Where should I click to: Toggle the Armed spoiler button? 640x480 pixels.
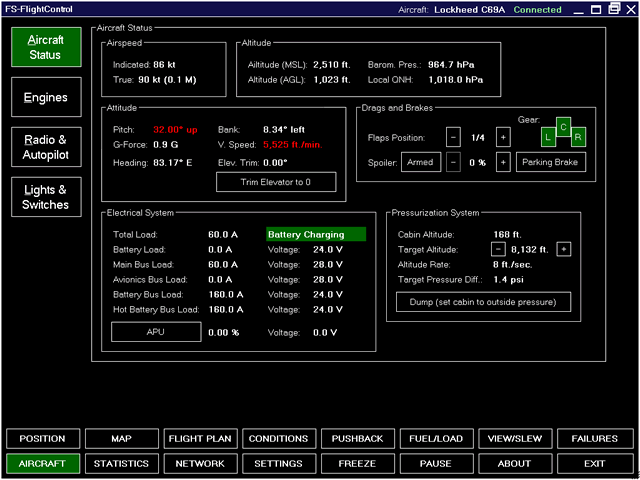(421, 163)
